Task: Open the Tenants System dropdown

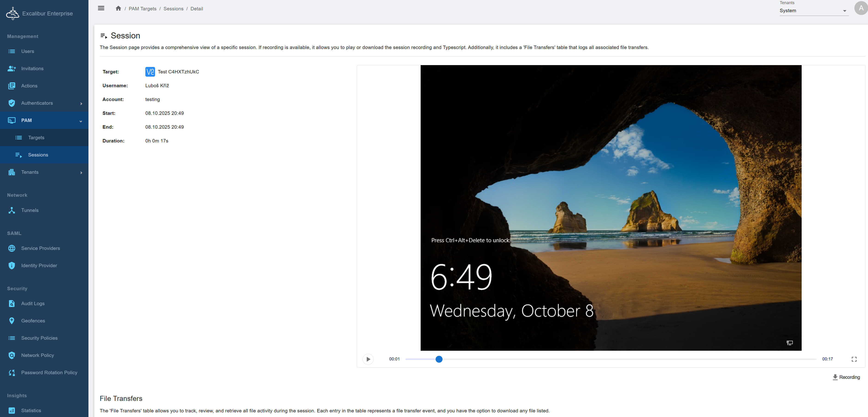Action: click(813, 11)
